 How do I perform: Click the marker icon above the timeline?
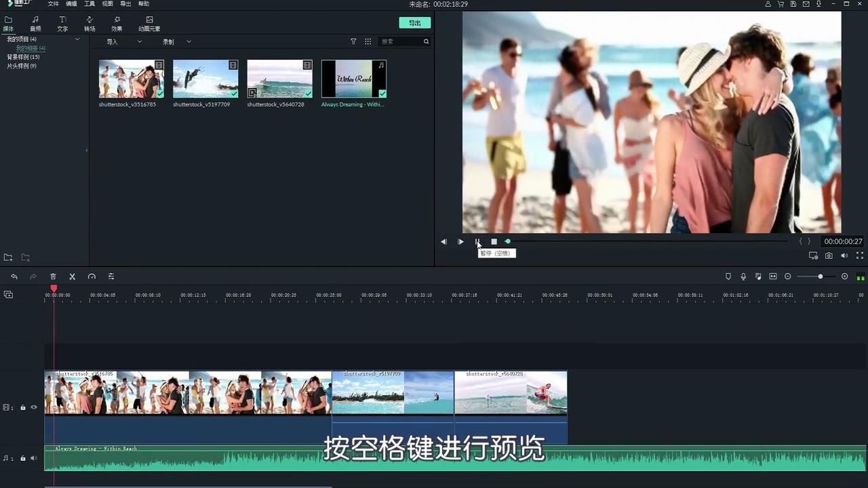pyautogui.click(x=728, y=277)
